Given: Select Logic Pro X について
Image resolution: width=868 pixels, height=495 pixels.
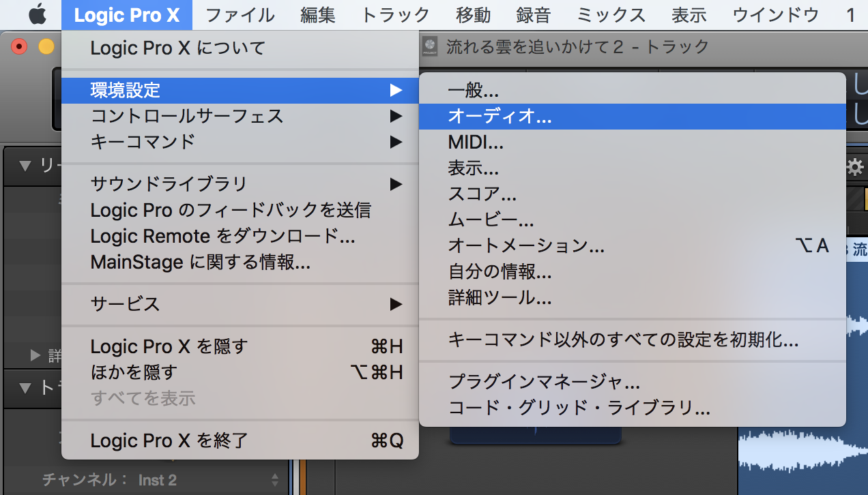Looking at the screenshot, I should point(240,48).
